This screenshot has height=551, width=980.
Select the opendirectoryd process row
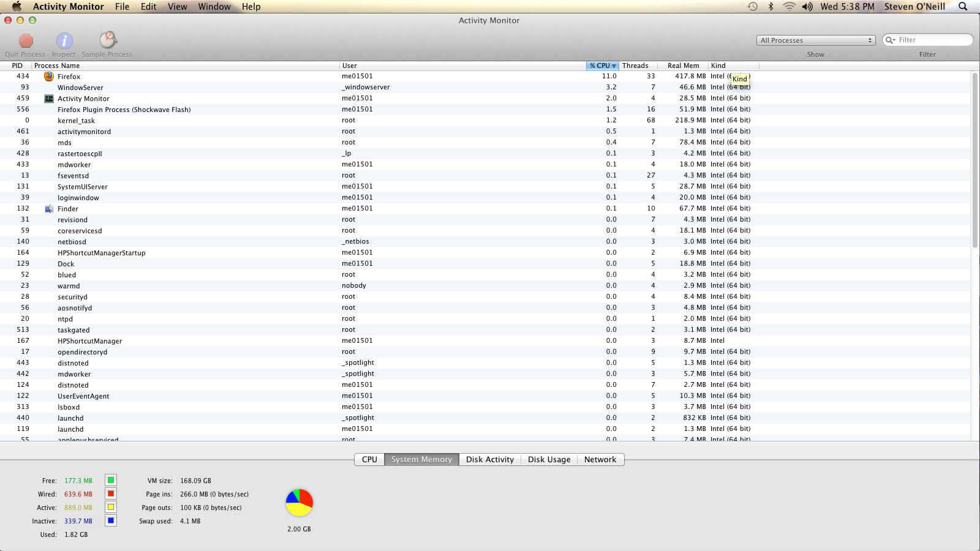[x=485, y=352]
